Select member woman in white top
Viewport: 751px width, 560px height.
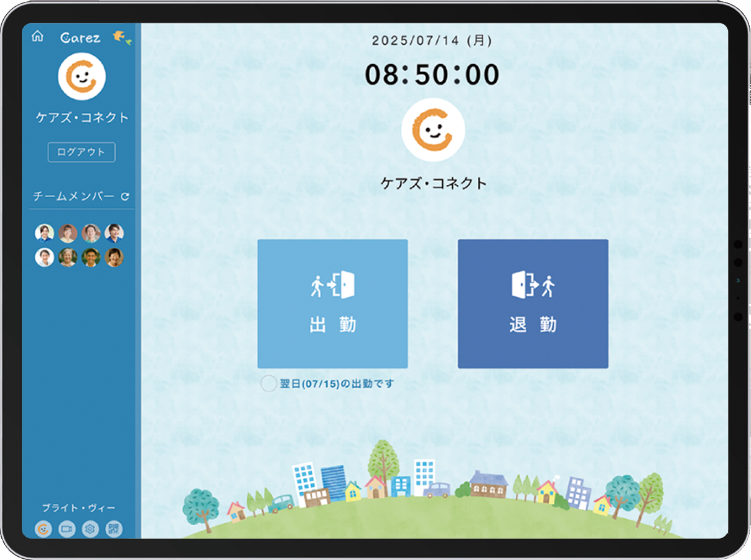[45, 257]
